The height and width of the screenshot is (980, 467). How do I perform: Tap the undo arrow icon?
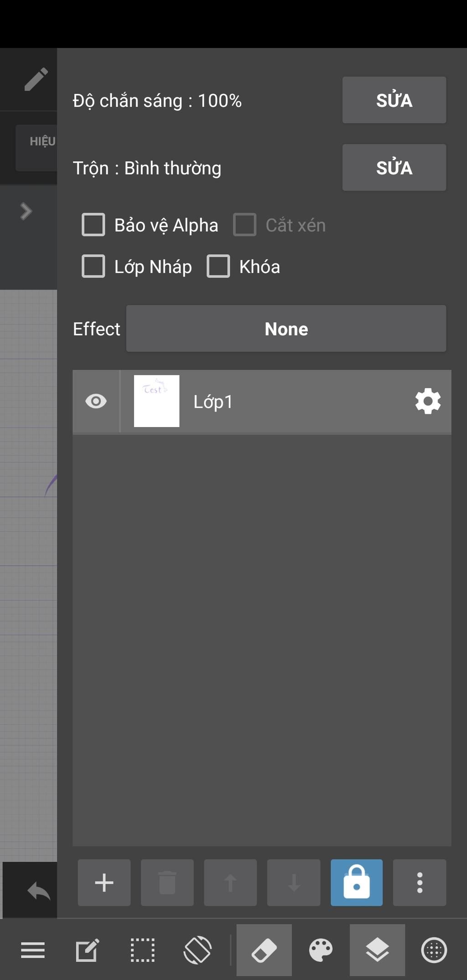tap(39, 891)
